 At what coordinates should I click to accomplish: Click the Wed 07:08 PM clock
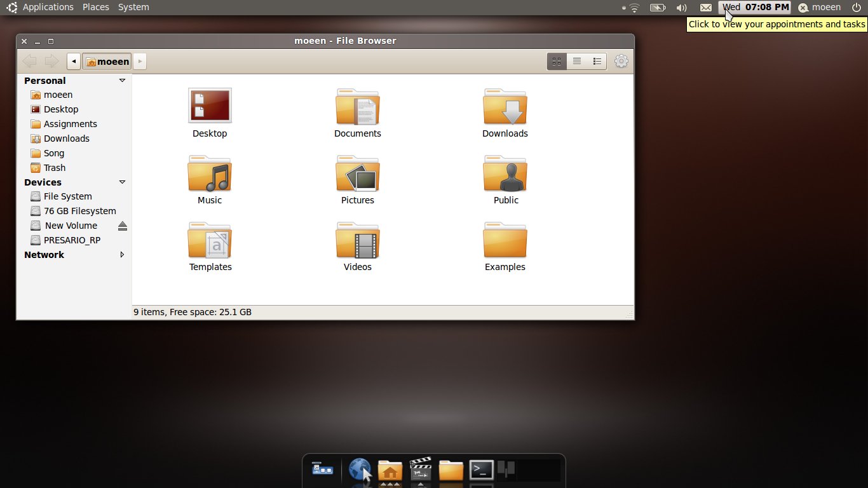pyautogui.click(x=756, y=8)
